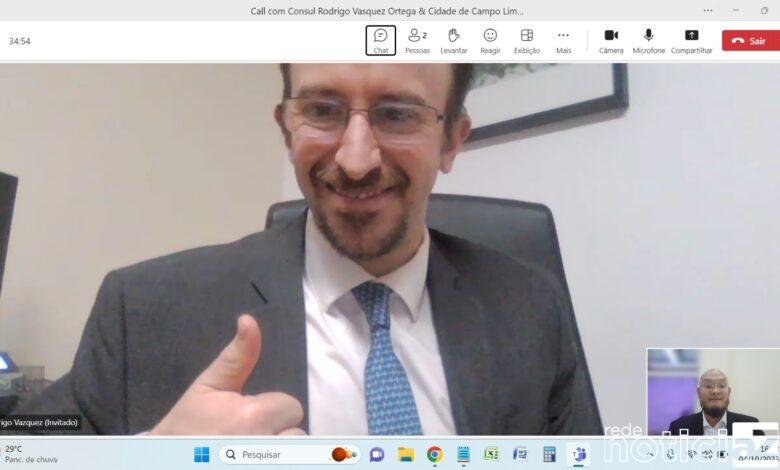The image size is (780, 470).
Task: Open File Explorer from the taskbar
Action: click(x=405, y=454)
